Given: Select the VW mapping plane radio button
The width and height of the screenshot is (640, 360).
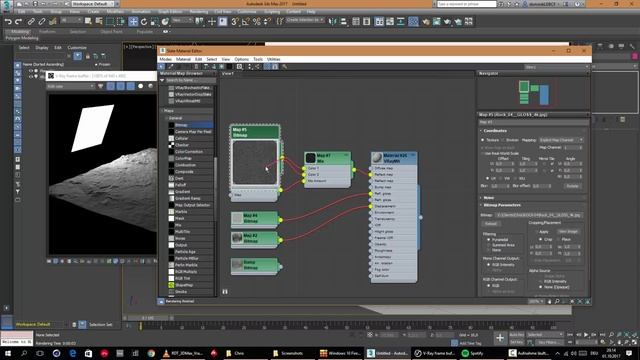Looking at the screenshot, I should click(x=500, y=178).
